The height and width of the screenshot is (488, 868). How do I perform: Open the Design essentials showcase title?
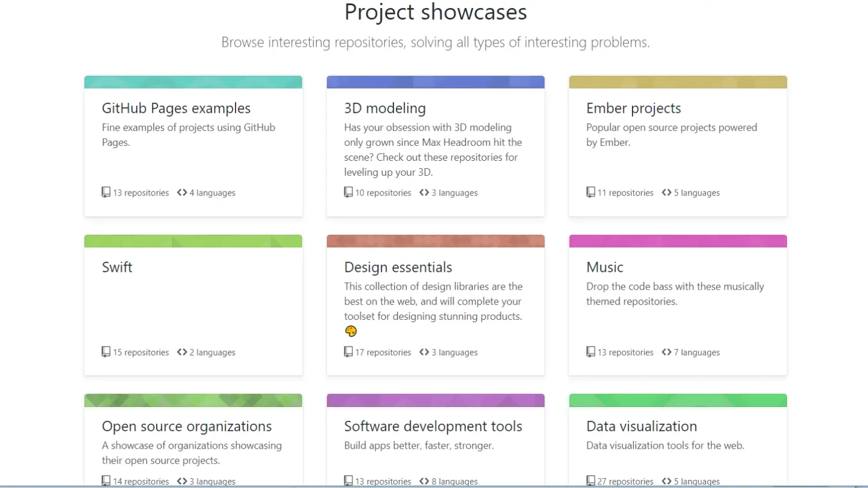(398, 267)
